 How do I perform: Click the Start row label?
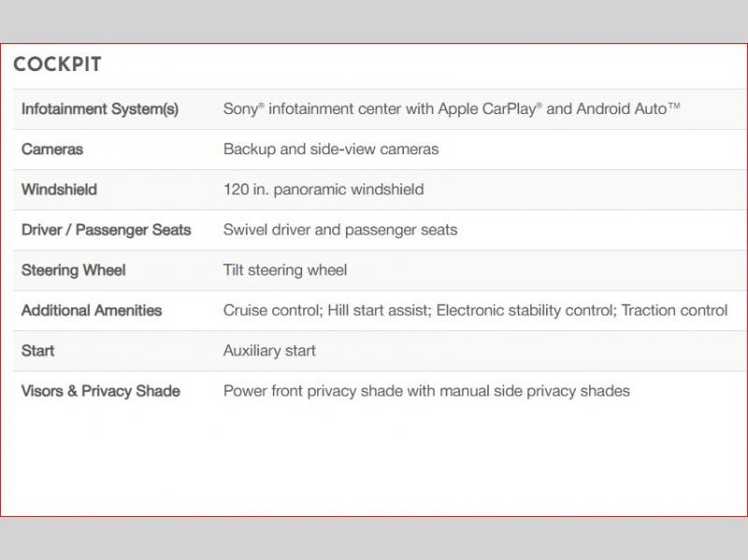click(x=38, y=351)
